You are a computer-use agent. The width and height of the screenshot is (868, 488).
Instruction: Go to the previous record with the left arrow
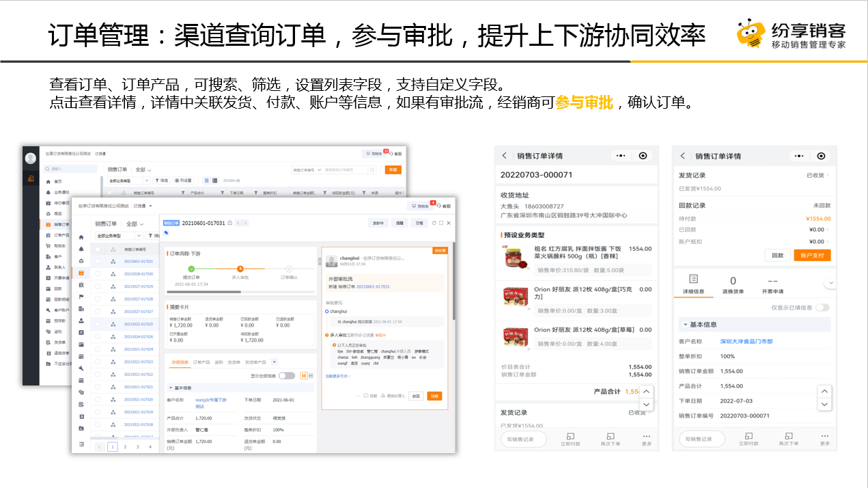[239, 223]
